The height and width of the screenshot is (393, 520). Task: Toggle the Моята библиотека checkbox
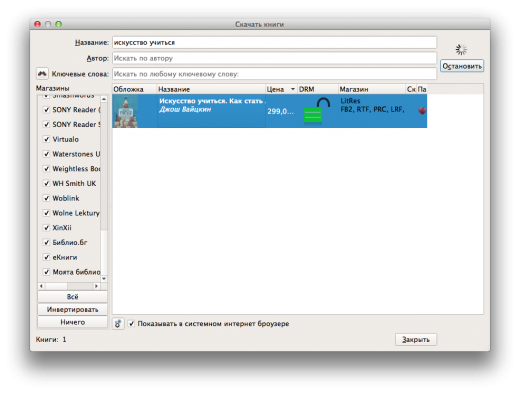[x=46, y=272]
